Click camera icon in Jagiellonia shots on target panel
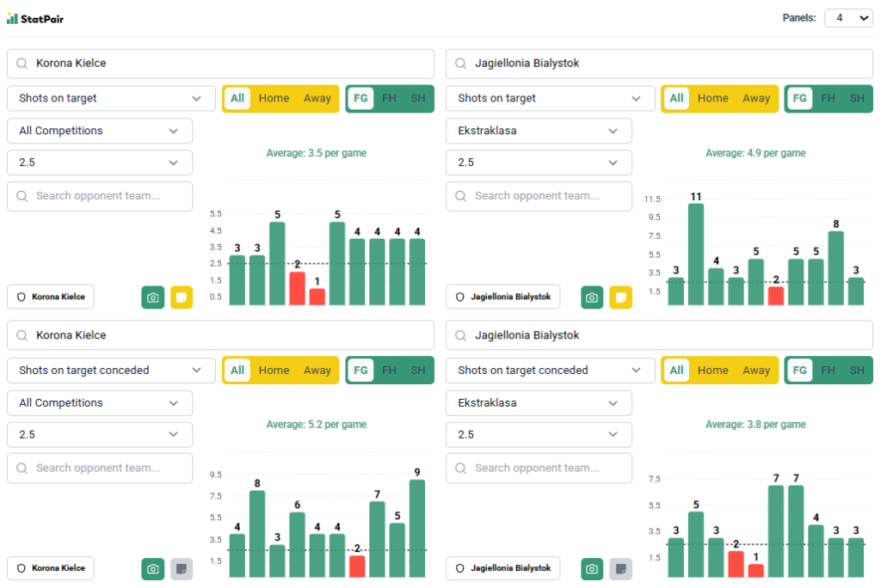881x588 pixels. pos(592,297)
